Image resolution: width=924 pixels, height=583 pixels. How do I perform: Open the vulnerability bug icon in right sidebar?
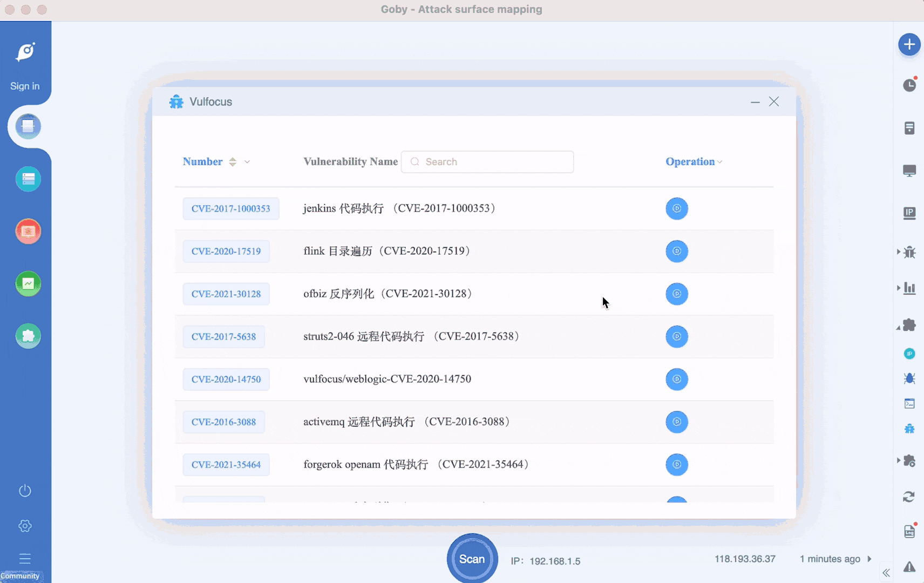click(909, 252)
